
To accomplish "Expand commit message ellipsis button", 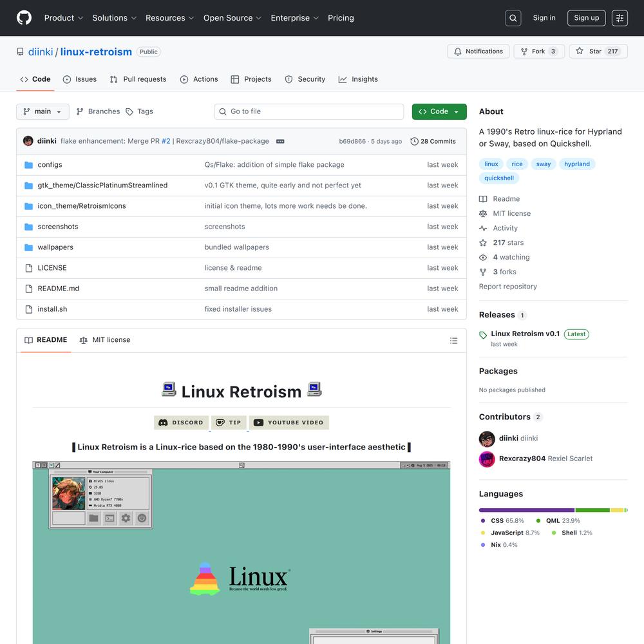I will [280, 141].
